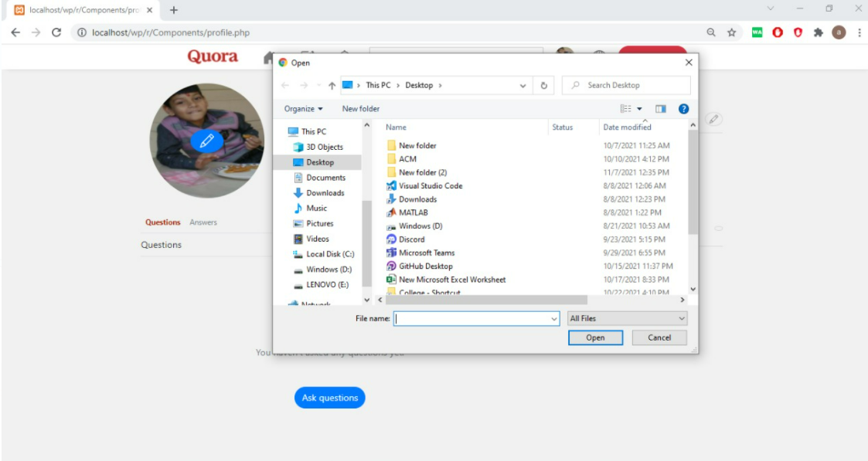Select LENOVO (E:) in navigation pane
868x461 pixels.
tap(321, 285)
